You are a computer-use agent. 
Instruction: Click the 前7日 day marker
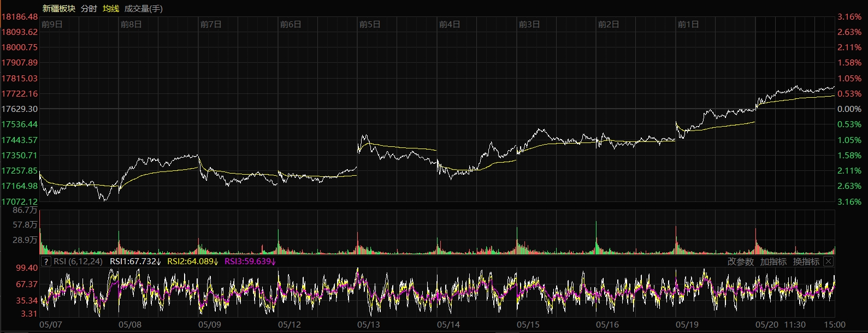coord(211,25)
